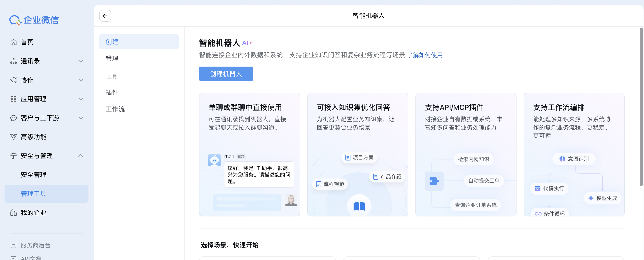Click the back arrow button
The image size is (644, 260).
[105, 16]
